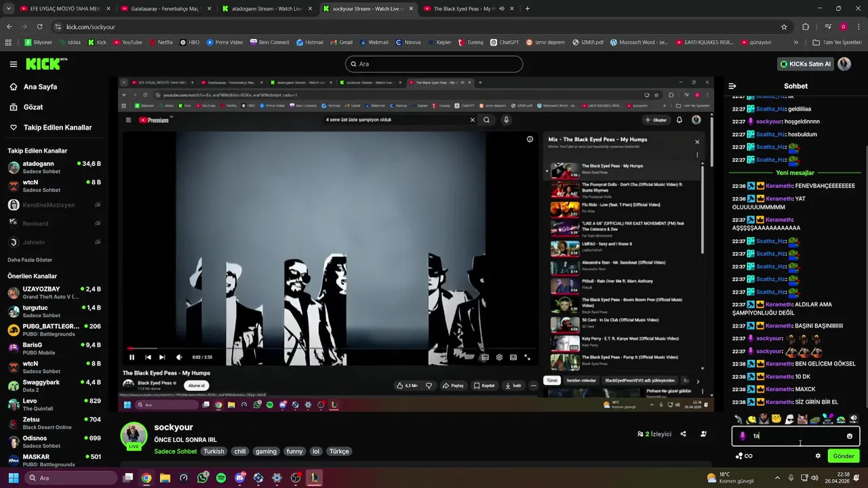Screen dimensions: 868x488
Task: Go to Ana Sayfa in sidebar
Action: coord(40,87)
